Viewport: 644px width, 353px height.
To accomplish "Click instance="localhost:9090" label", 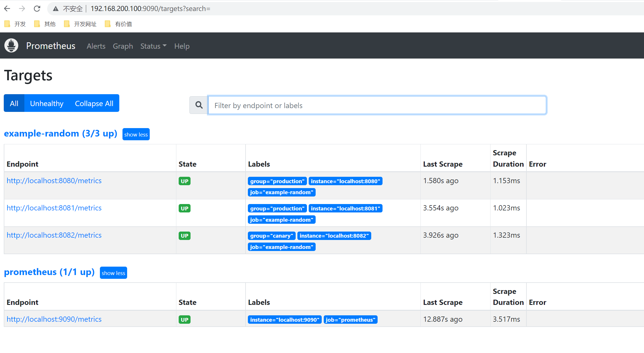I will 285,320.
